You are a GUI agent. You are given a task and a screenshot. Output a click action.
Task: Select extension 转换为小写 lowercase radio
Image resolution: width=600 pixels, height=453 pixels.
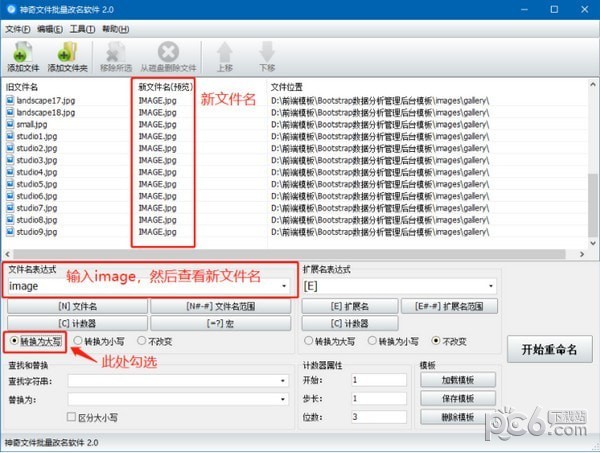tap(372, 340)
